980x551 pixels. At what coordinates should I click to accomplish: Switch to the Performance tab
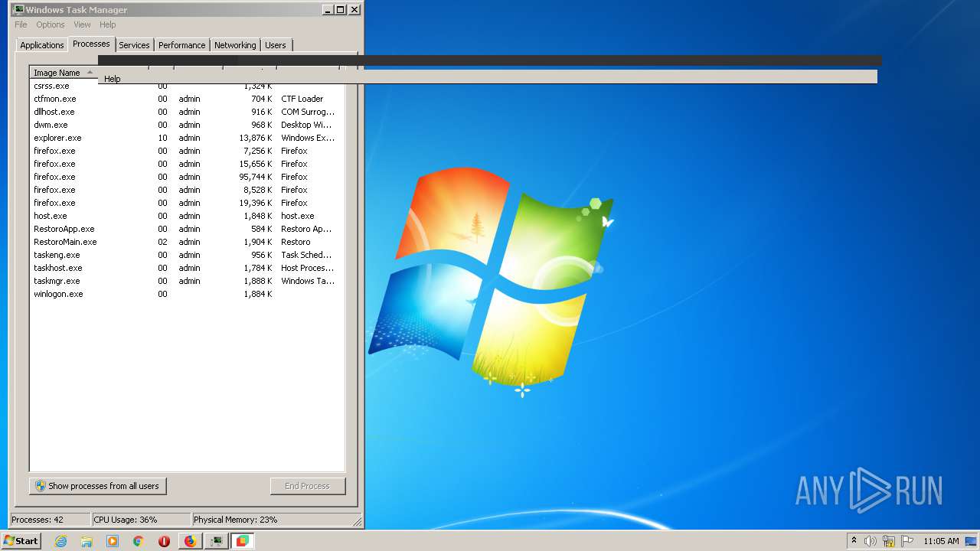[182, 45]
